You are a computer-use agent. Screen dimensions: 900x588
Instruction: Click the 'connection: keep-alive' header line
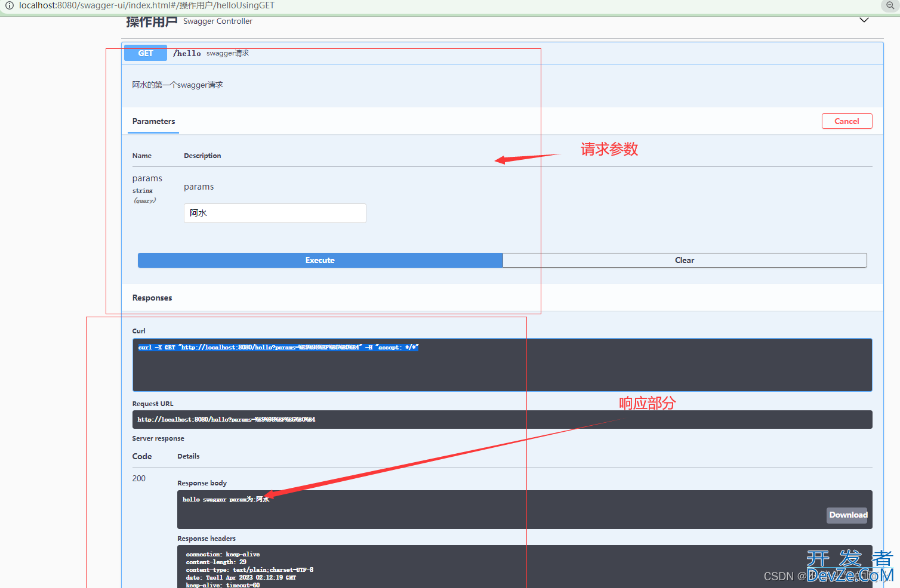click(223, 554)
